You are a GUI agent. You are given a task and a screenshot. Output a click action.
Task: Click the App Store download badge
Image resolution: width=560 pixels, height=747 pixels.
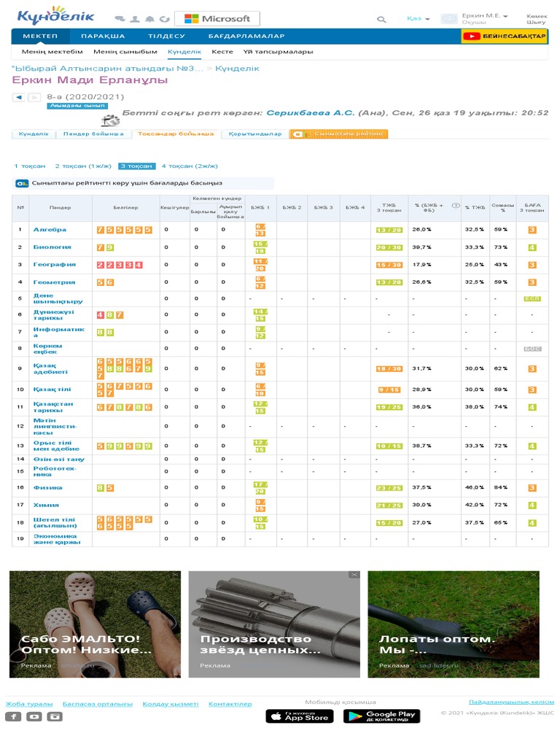click(300, 716)
